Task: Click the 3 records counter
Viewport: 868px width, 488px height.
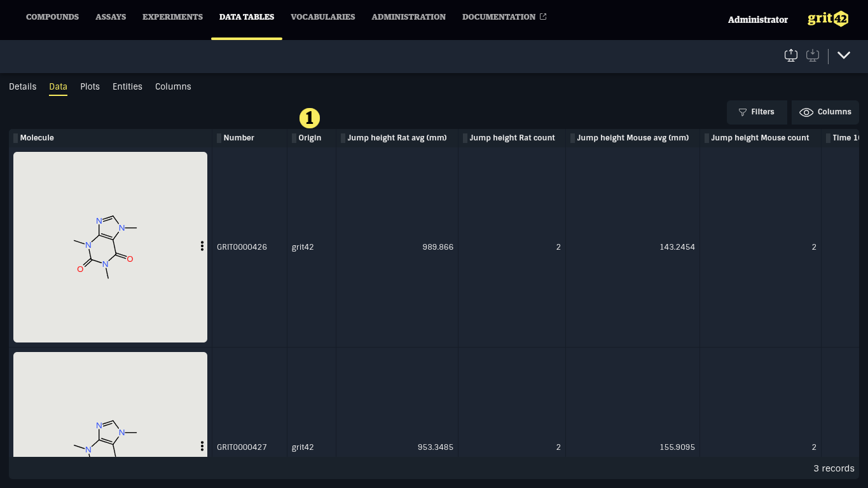Action: point(833,468)
